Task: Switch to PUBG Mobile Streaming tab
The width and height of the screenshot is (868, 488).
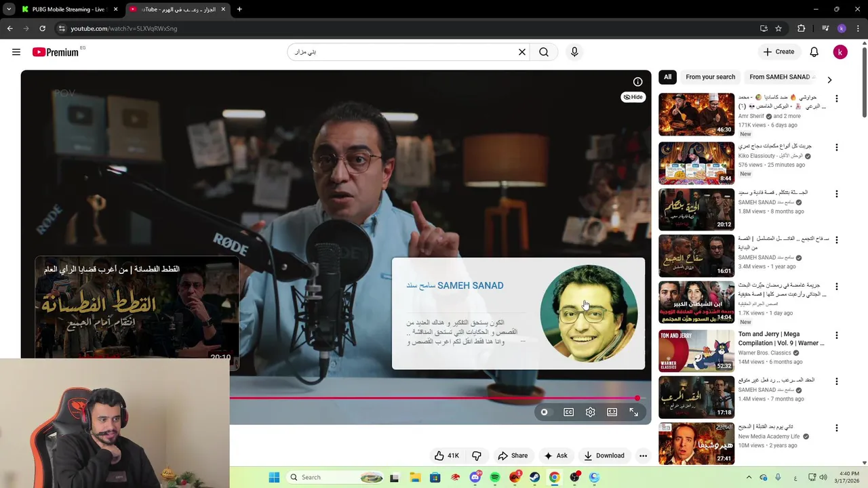Action: click(70, 9)
